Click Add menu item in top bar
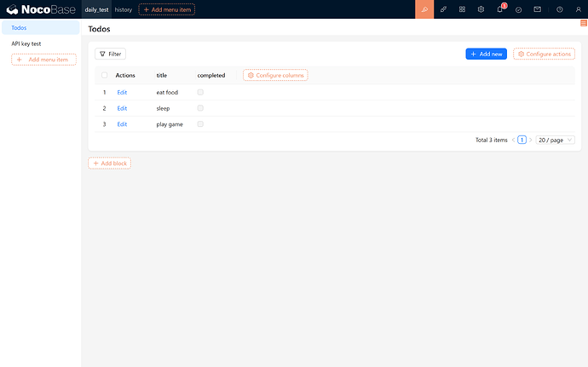The height and width of the screenshot is (367, 588). 166,9
